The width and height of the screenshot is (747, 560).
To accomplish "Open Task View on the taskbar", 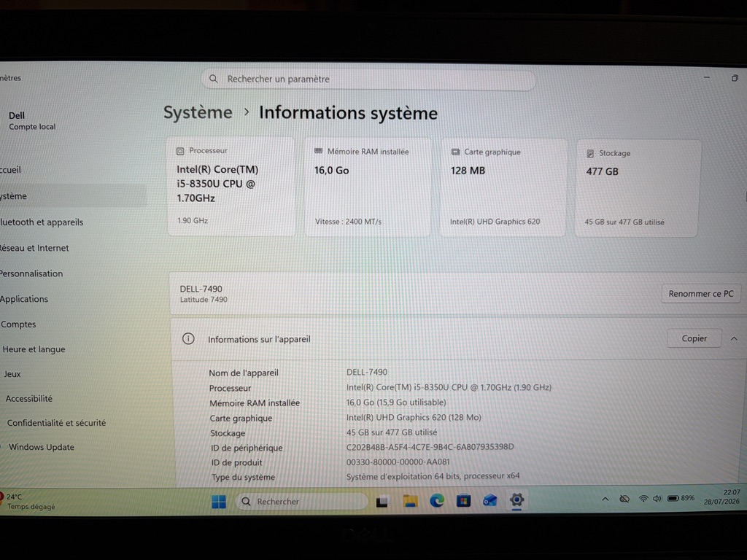I will [382, 502].
